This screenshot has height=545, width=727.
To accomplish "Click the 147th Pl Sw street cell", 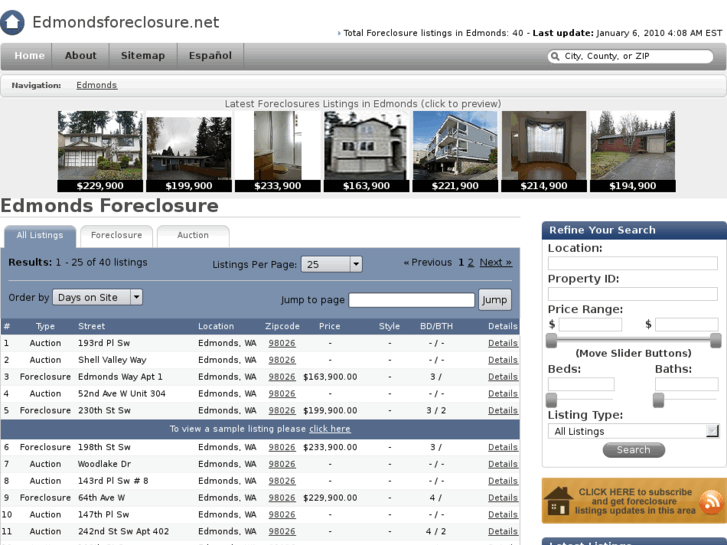I will (104, 515).
